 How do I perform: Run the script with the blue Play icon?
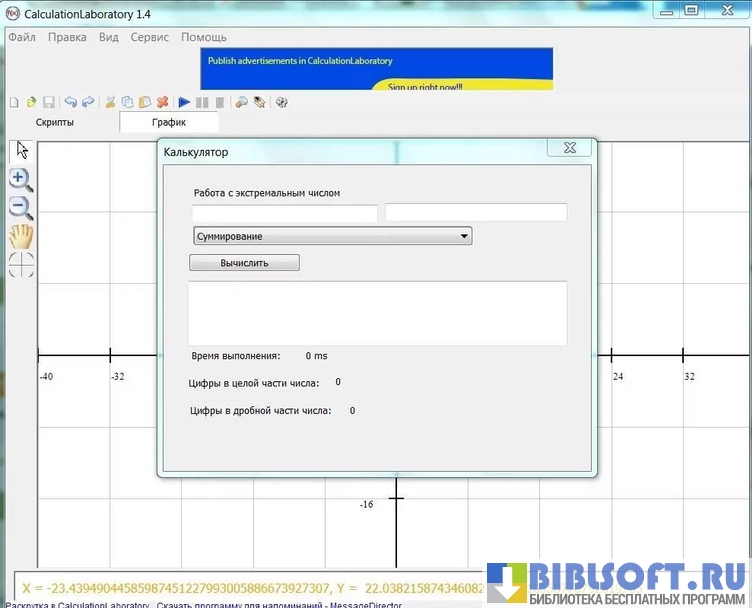[184, 102]
